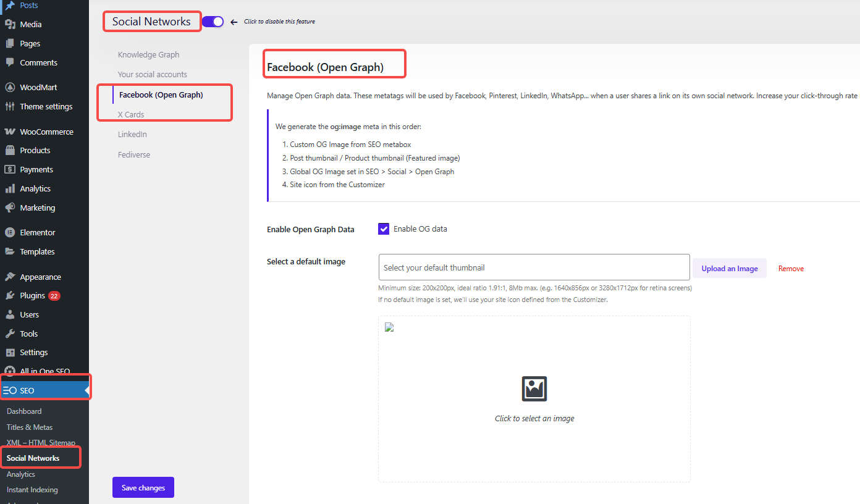Click the Marketing megaphone icon
This screenshot has height=504, width=860.
(x=10, y=208)
